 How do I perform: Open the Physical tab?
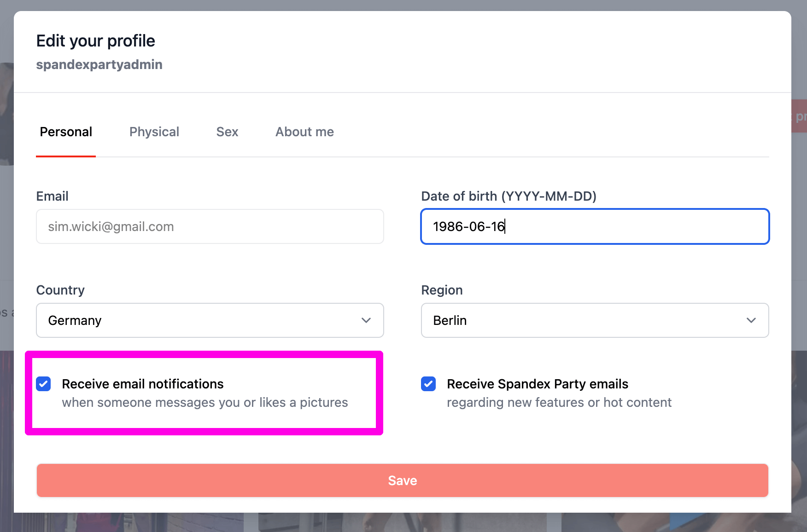(154, 132)
